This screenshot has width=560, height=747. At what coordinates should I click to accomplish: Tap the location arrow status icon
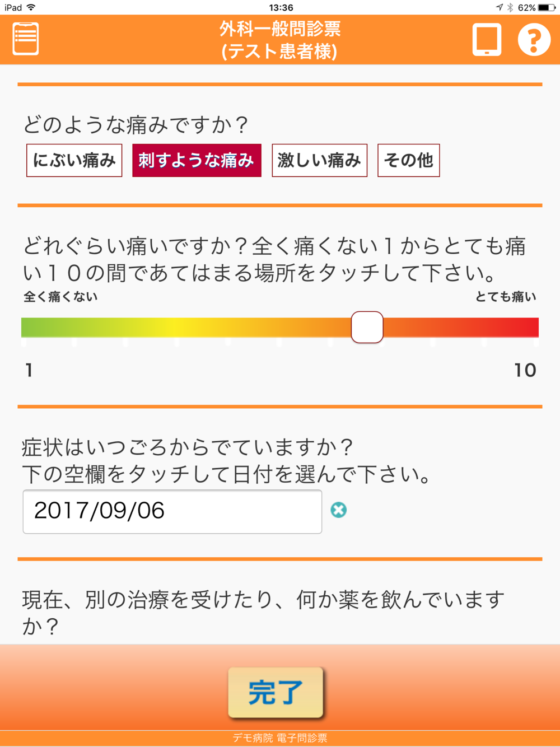pos(499,7)
